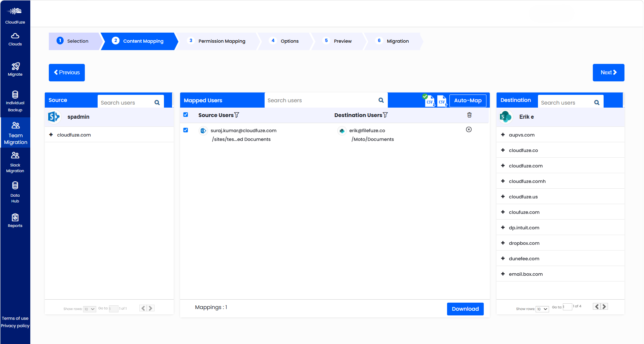
Task: Toggle the select-all checkbox in Mapped Users
Action: 185,115
